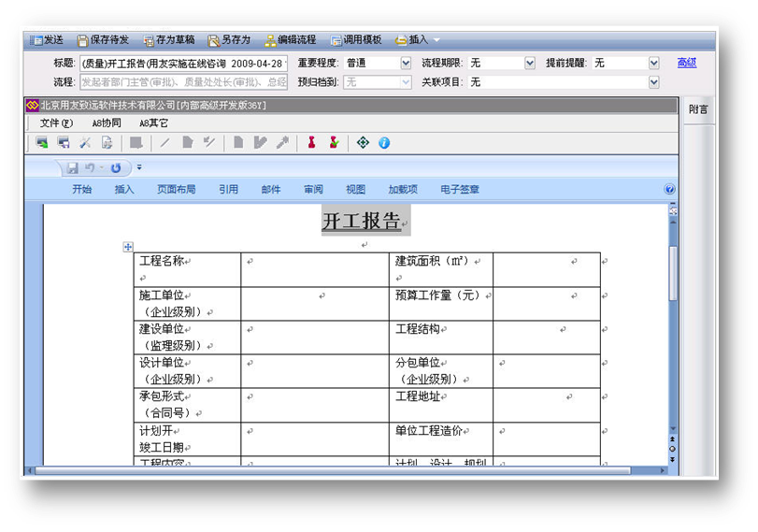This screenshot has height=532, width=758.
Task: Open the 文件 menu
Action: point(56,122)
